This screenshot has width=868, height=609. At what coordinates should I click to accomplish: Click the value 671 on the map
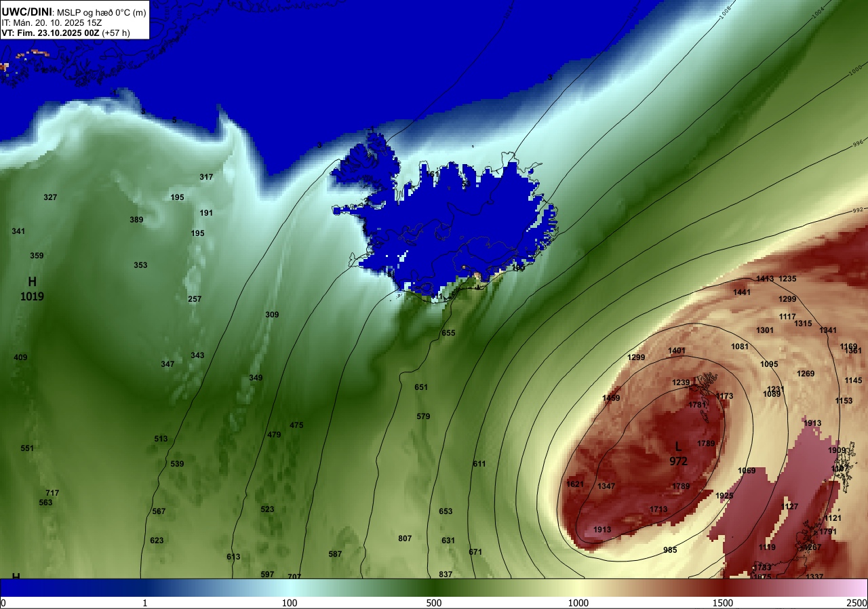(475, 552)
